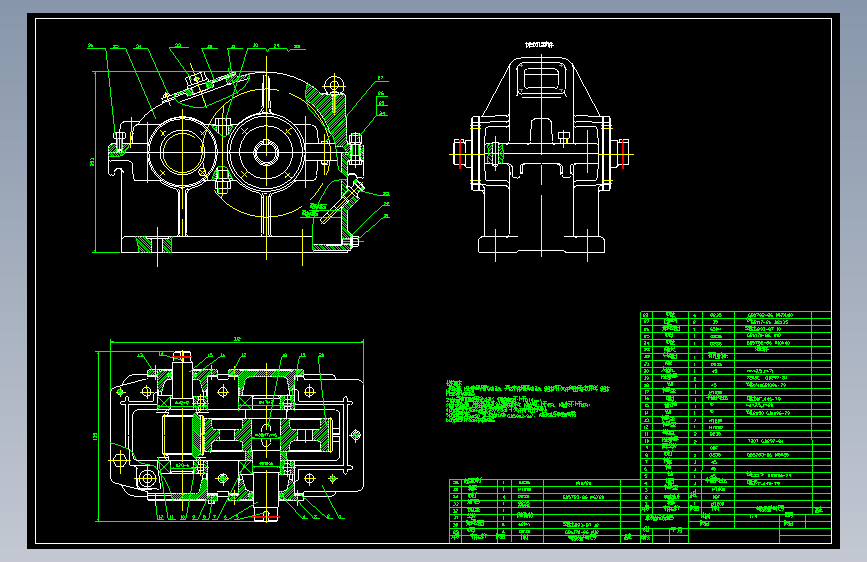Click the yellow circle inside left bearing
Image resolution: width=867 pixels, height=562 pixels.
pos(181,152)
